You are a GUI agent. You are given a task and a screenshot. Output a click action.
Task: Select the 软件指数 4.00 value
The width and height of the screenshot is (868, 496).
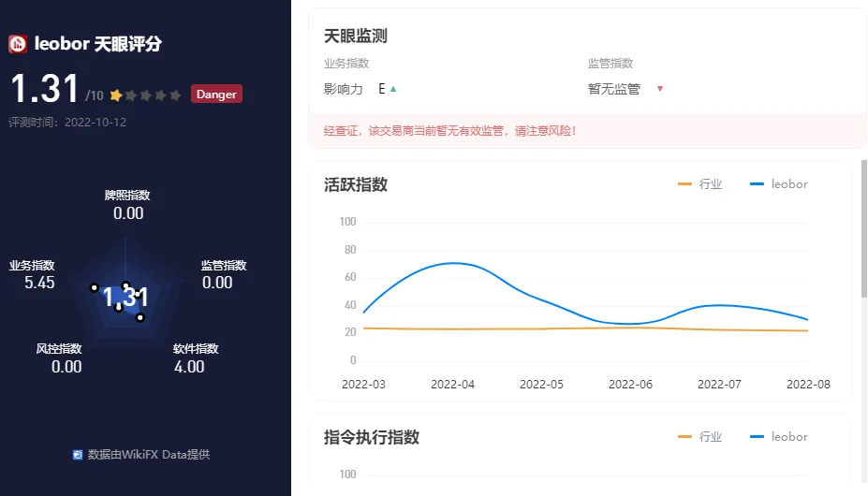[189, 367]
